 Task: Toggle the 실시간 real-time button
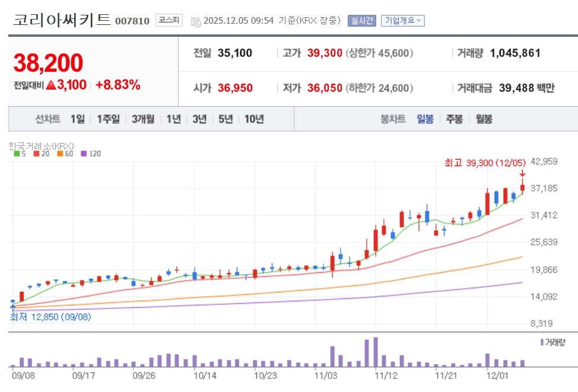point(361,21)
